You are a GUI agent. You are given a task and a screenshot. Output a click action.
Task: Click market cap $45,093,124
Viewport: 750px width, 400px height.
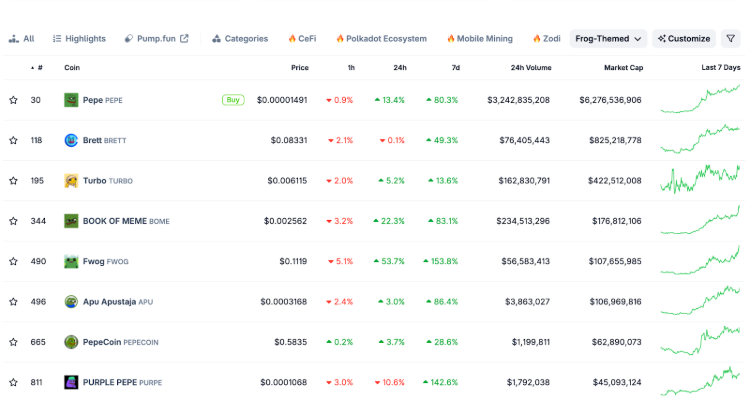(x=617, y=382)
